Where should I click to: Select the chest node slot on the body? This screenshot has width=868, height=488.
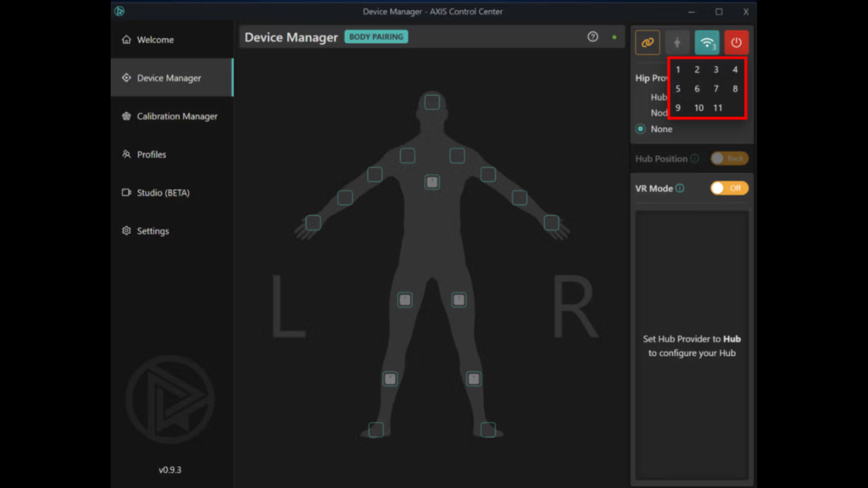click(x=432, y=182)
